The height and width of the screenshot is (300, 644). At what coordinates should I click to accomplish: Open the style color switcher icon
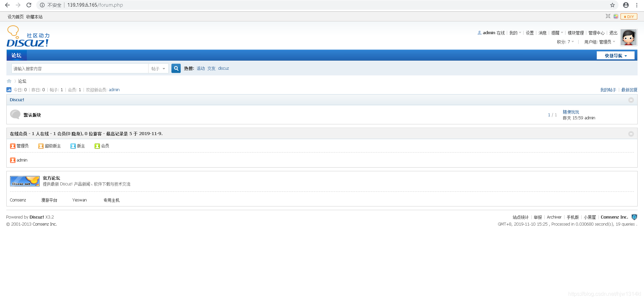tap(616, 16)
